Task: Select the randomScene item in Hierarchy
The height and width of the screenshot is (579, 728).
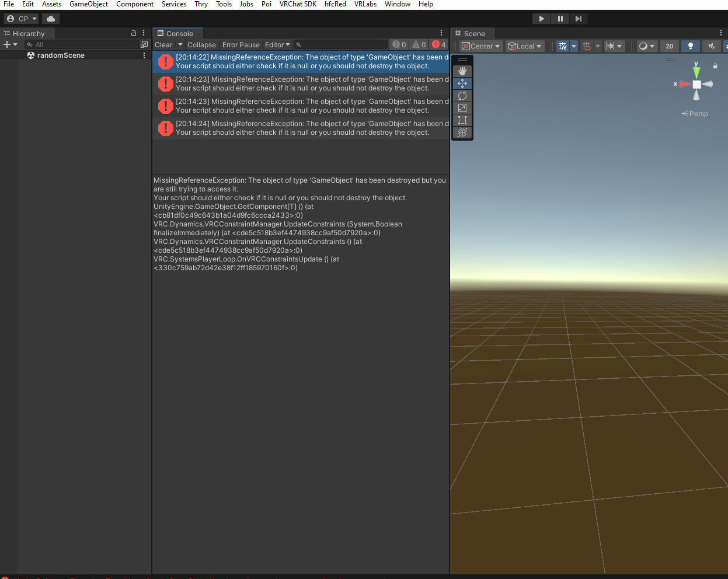Action: (x=61, y=55)
